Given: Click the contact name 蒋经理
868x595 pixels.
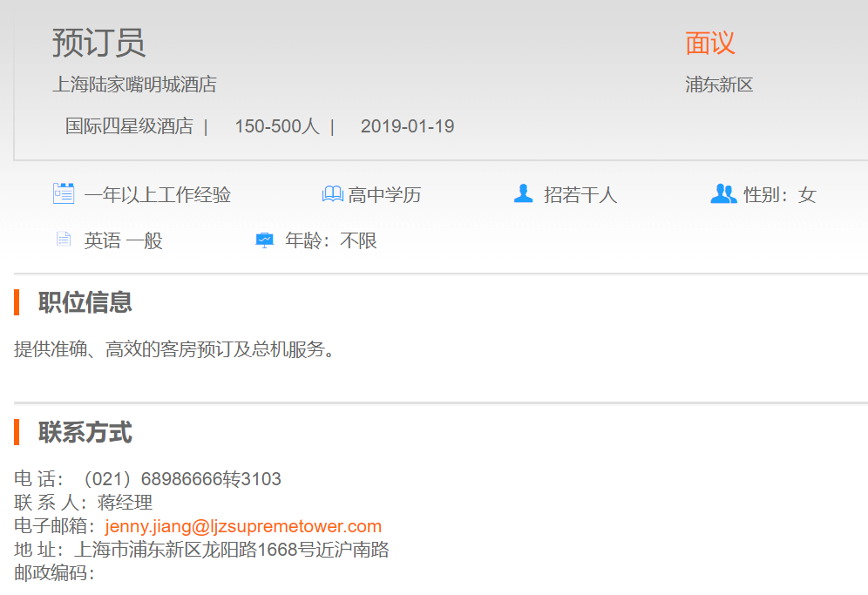Looking at the screenshot, I should pyautogui.click(x=125, y=503).
